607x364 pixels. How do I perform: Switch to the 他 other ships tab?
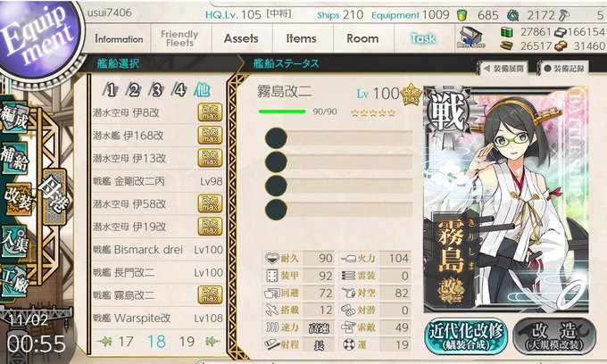[202, 90]
